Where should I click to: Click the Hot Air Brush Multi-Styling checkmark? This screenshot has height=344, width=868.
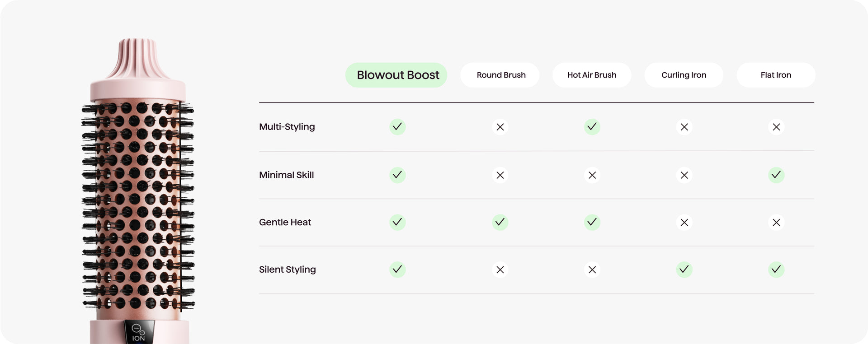pos(592,127)
